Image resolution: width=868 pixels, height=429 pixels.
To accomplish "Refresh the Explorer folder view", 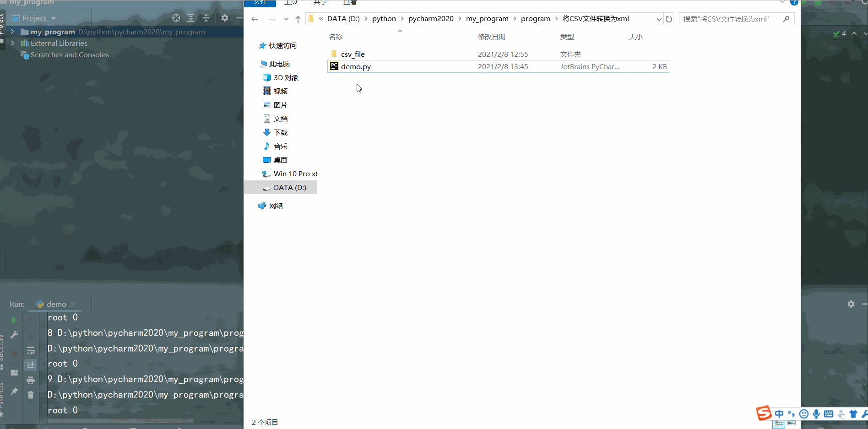I will tap(669, 19).
